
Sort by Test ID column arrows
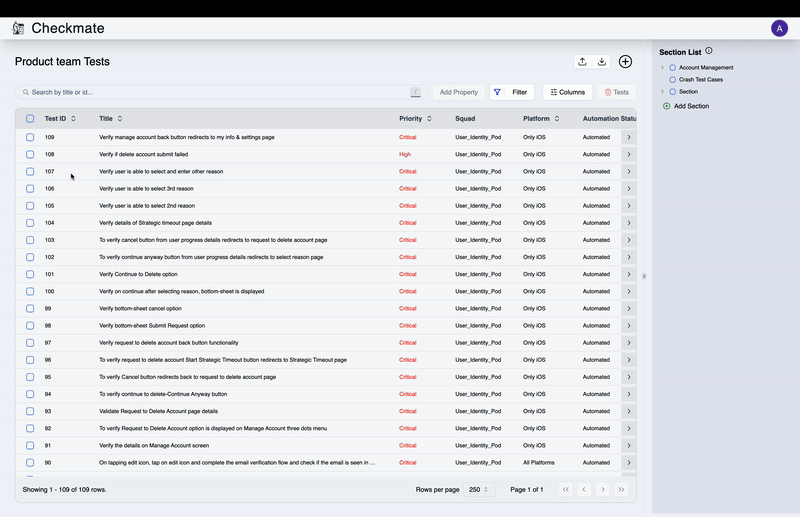[73, 118]
